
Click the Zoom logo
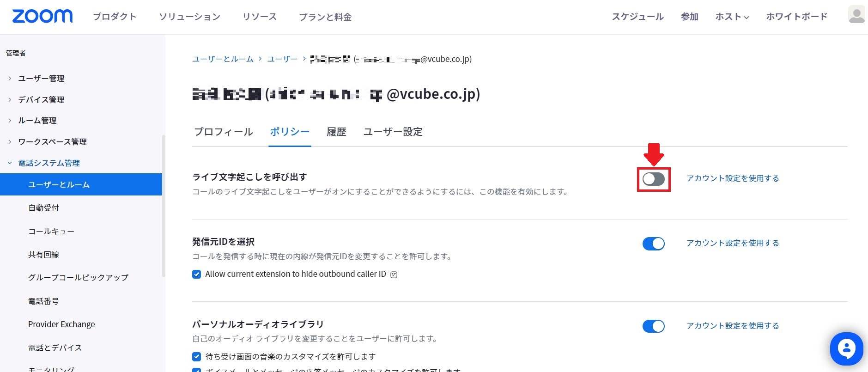click(42, 16)
